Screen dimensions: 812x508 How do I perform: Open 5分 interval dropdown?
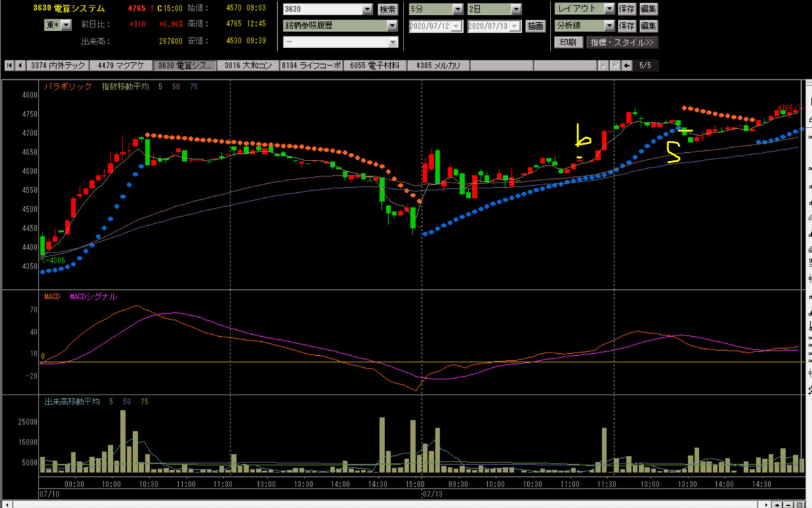pos(458,10)
